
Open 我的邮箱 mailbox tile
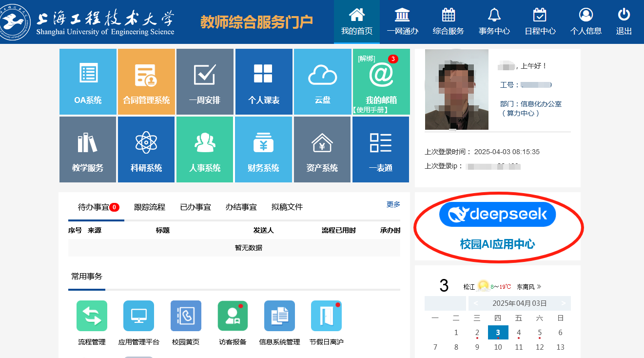tap(381, 80)
